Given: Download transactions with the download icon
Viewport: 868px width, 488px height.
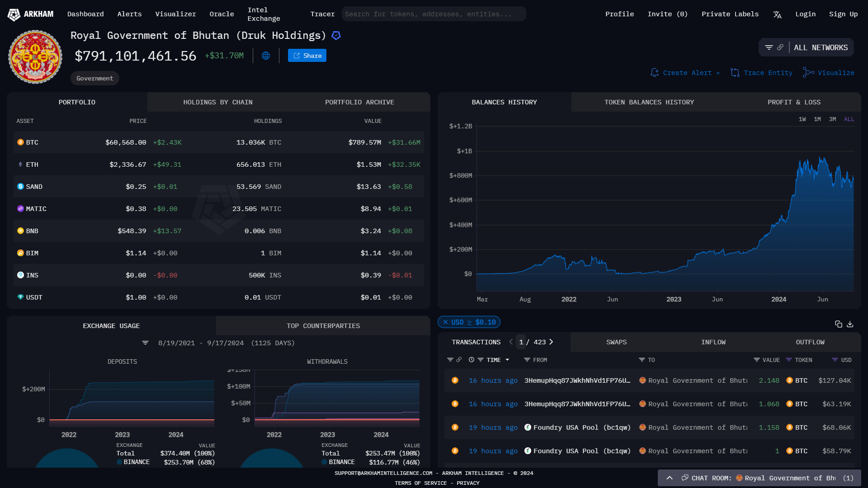Looking at the screenshot, I should click(850, 324).
